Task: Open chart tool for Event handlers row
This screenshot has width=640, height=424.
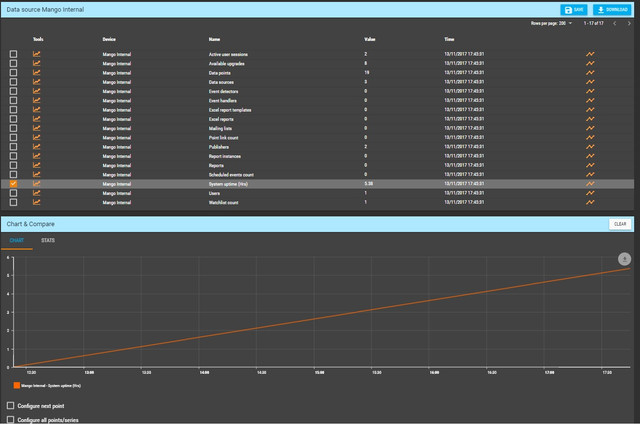Action: 36,100
